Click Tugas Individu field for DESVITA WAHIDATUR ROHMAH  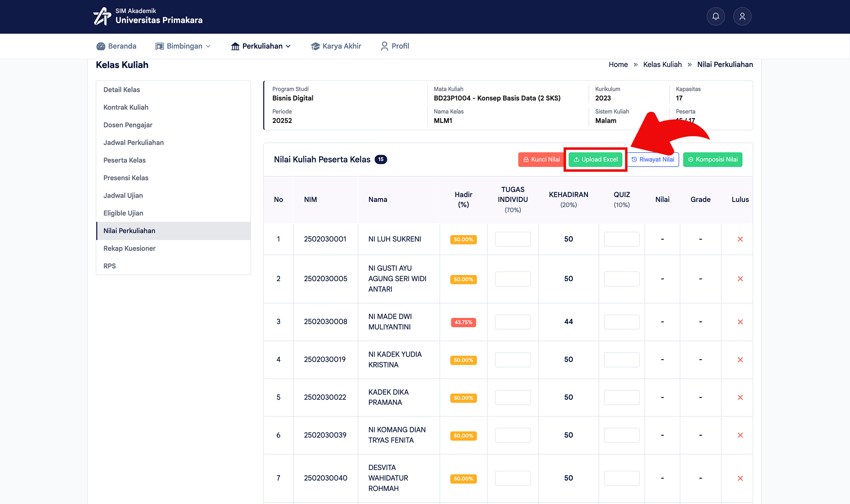pos(513,478)
